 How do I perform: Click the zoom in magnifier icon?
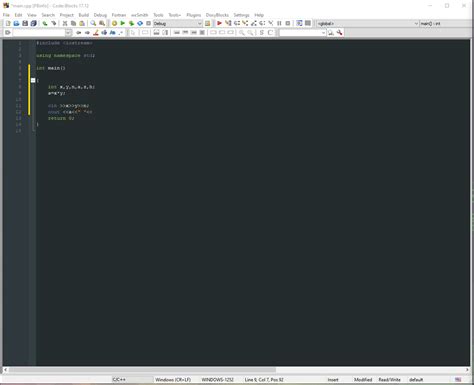pyautogui.click(x=242, y=33)
